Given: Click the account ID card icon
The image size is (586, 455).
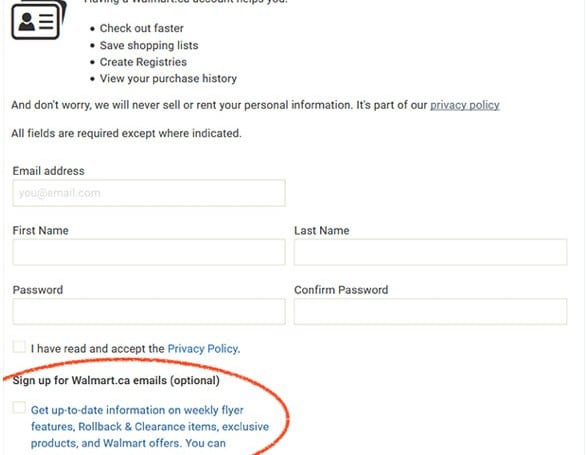Looking at the screenshot, I should [x=39, y=19].
